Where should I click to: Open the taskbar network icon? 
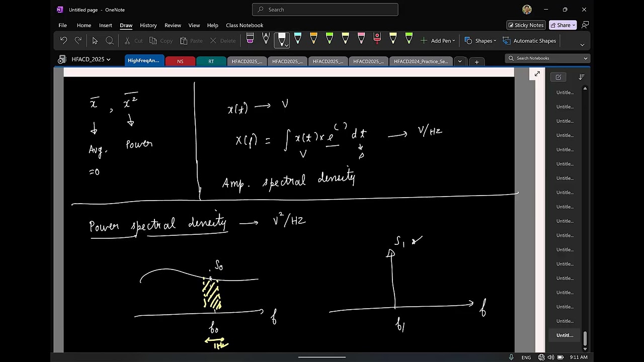[x=541, y=357]
